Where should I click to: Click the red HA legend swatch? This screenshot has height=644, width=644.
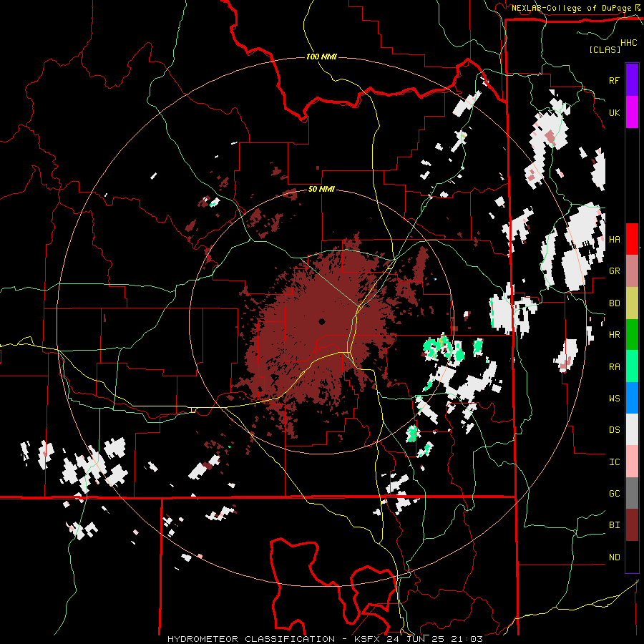(632, 239)
